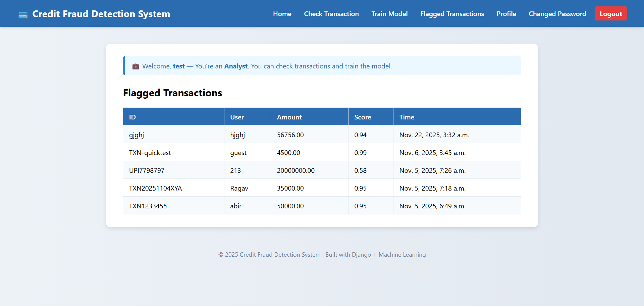644x306 pixels.
Task: Navigate to Flagged Transactions in navbar
Action: tap(452, 14)
